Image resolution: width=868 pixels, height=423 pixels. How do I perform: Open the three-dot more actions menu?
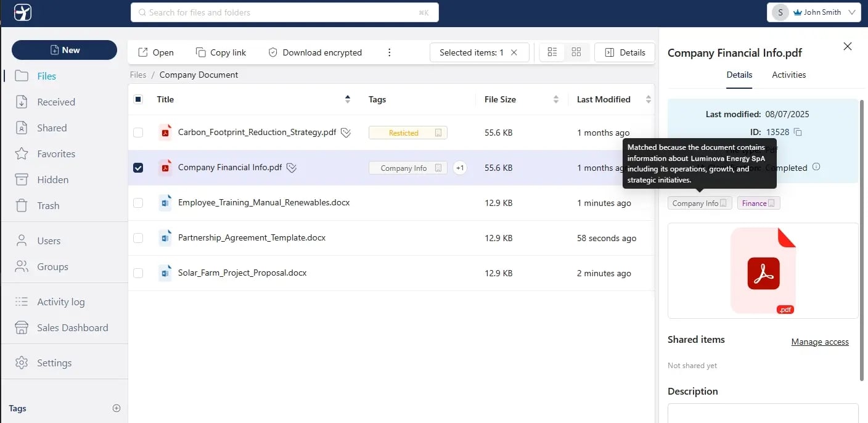point(390,52)
